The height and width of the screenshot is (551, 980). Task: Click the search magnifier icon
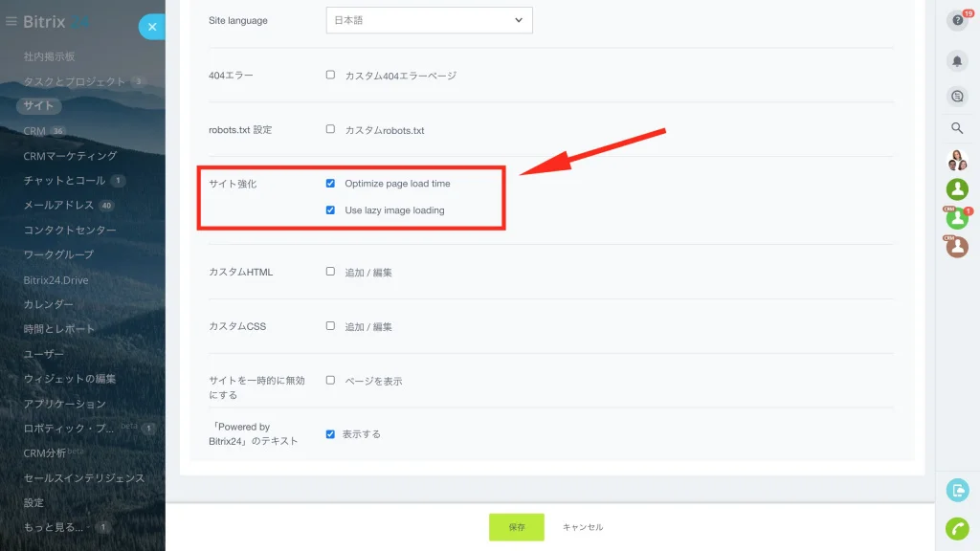click(x=957, y=128)
